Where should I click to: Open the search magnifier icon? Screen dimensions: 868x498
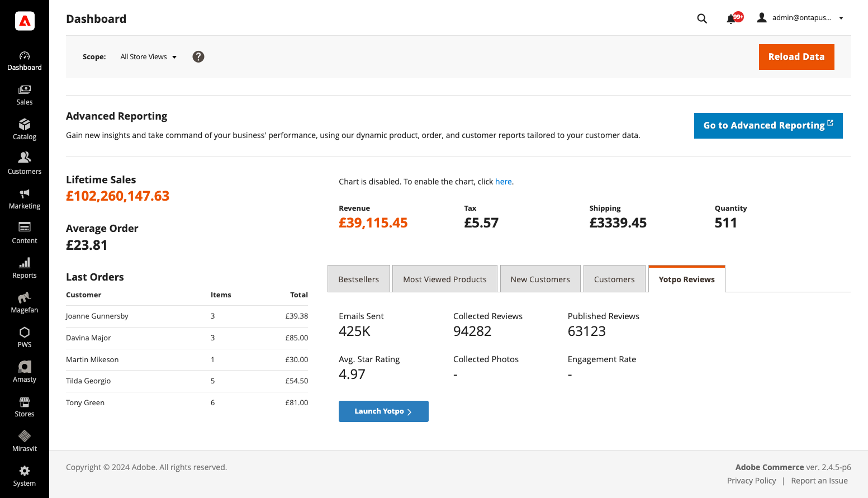pos(702,18)
